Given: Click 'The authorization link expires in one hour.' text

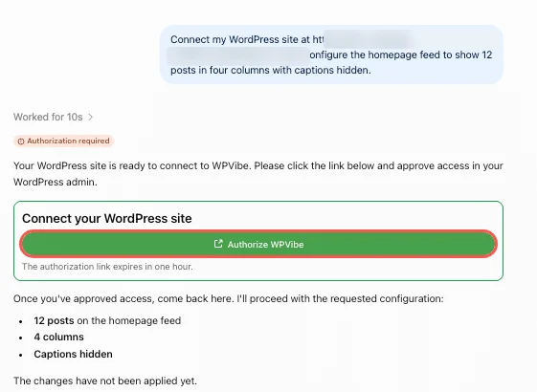Looking at the screenshot, I should tap(107, 267).
